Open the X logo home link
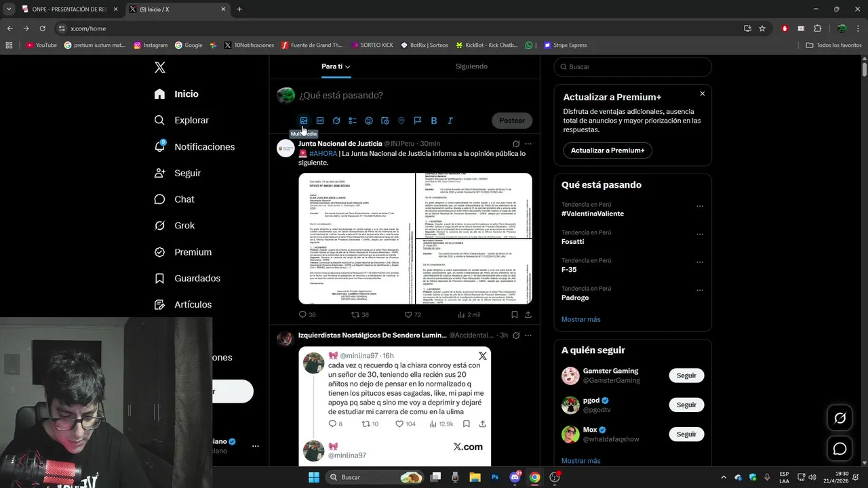868x488 pixels. point(160,67)
